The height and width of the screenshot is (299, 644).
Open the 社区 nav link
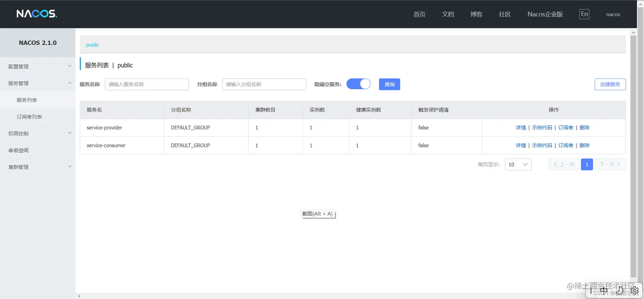pos(505,14)
